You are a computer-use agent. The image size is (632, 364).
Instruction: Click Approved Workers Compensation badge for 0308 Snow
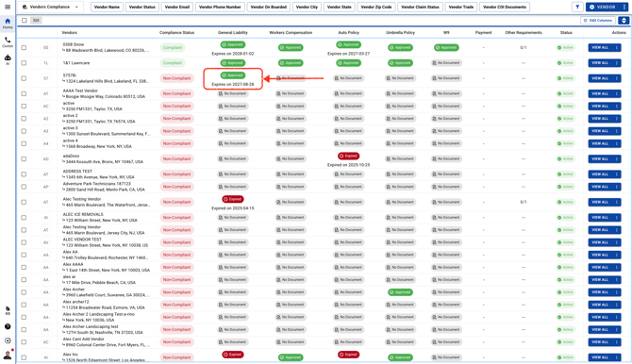[x=291, y=47]
